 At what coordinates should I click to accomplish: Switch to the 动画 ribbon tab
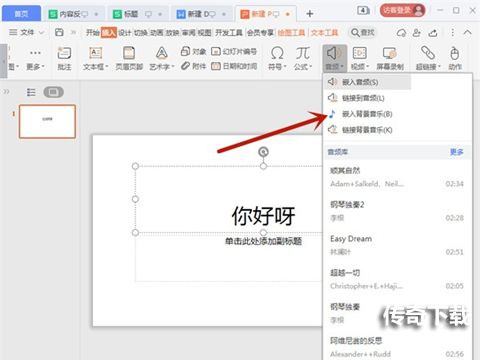[x=157, y=32]
